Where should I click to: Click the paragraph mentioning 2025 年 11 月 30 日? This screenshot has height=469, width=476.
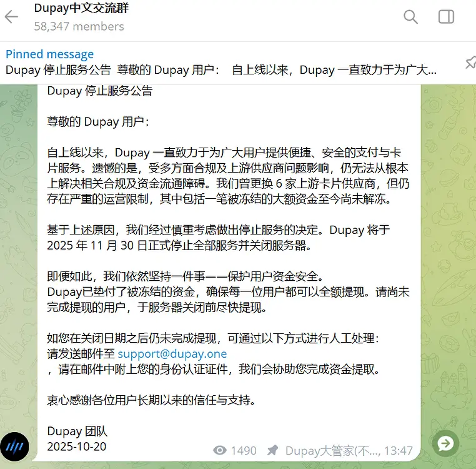point(218,238)
